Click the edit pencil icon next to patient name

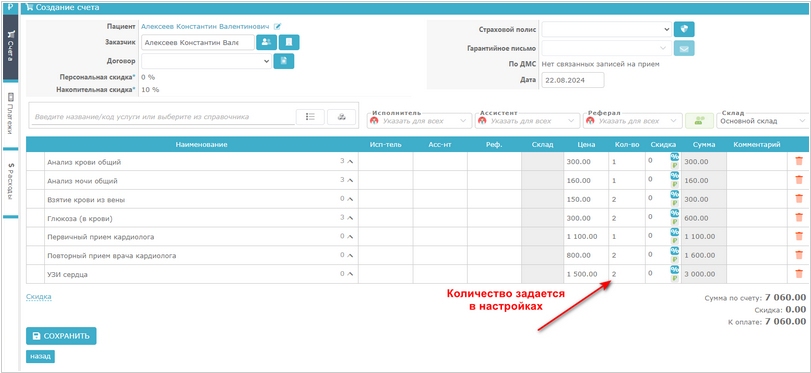[x=278, y=26]
